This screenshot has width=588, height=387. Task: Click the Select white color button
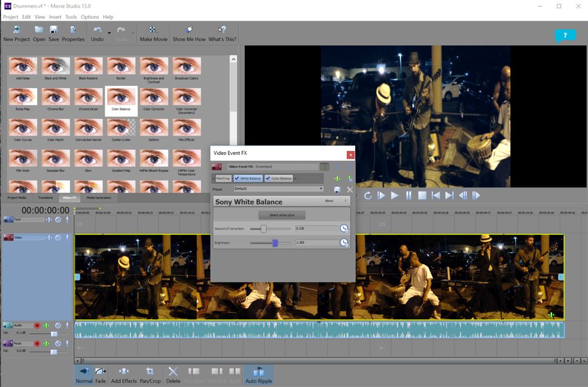click(x=281, y=216)
